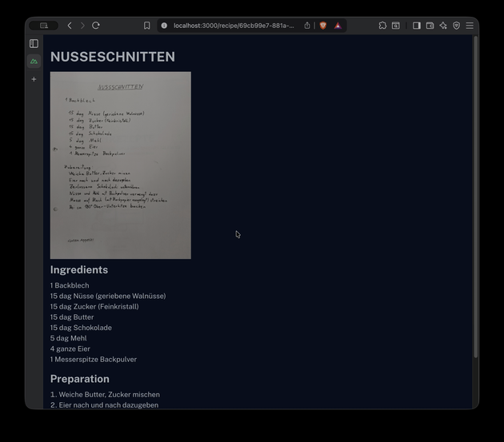Click the Brave Rewards triangle icon
This screenshot has width=504, height=442.
pos(338,26)
